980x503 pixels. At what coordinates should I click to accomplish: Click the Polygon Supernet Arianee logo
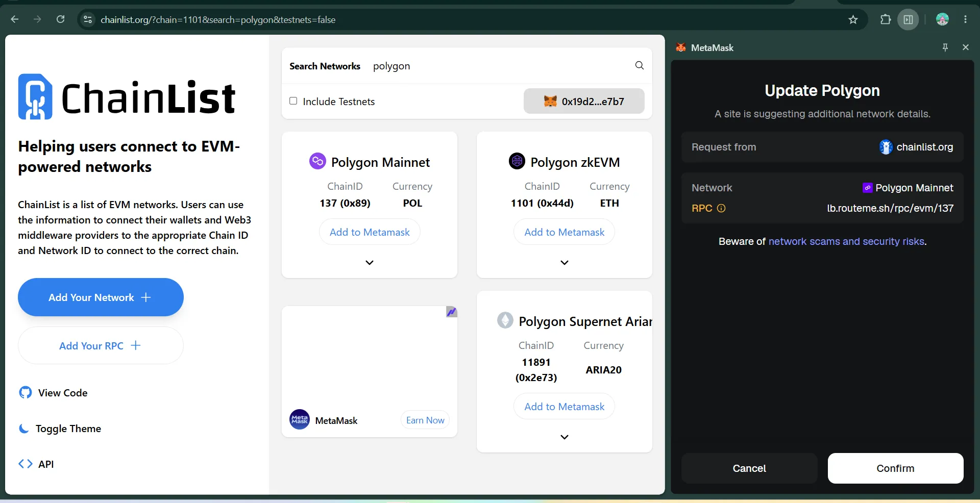[505, 320]
